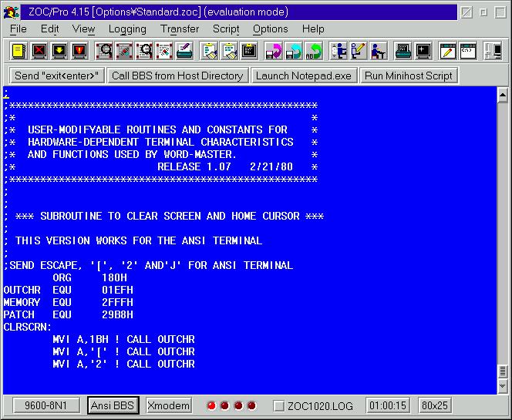Image resolution: width=512 pixels, height=420 pixels.
Task: Click the MVI A,1BH line
Action: 123,339
